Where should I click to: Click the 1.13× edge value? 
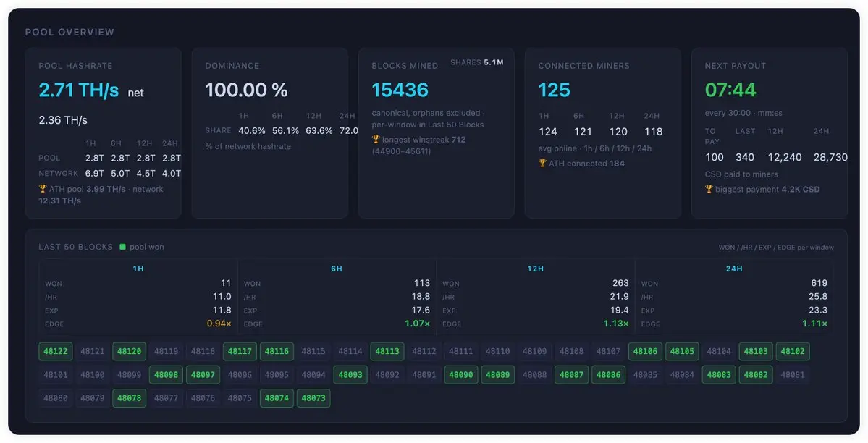[x=616, y=324]
